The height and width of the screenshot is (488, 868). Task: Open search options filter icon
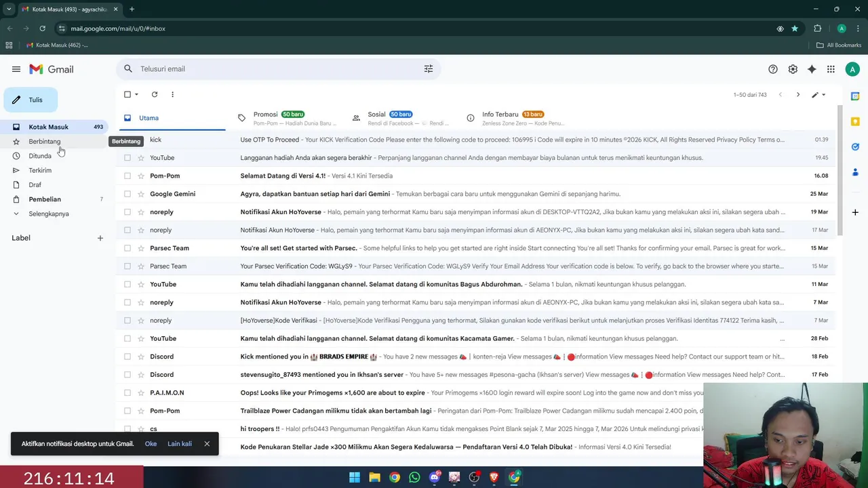point(429,68)
